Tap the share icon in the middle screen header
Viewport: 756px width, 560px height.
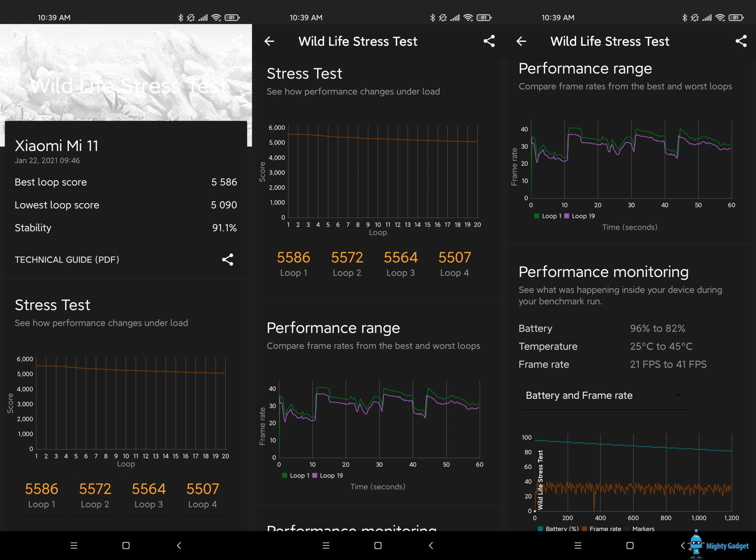(x=489, y=41)
